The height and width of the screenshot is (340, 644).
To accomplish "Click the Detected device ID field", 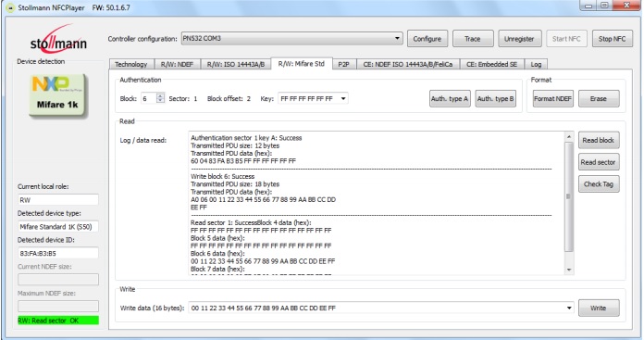I will pos(58,253).
